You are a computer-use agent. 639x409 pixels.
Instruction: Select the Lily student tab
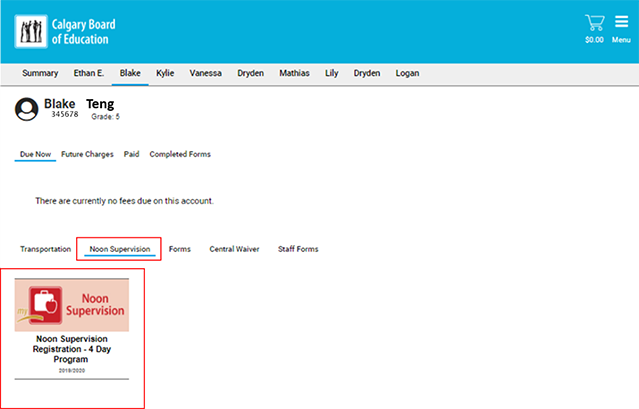click(332, 73)
